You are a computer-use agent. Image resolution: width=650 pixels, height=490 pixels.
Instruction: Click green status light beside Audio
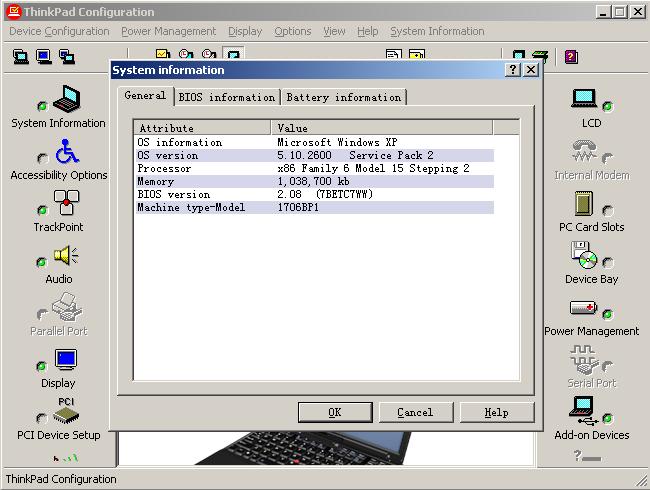(x=41, y=262)
